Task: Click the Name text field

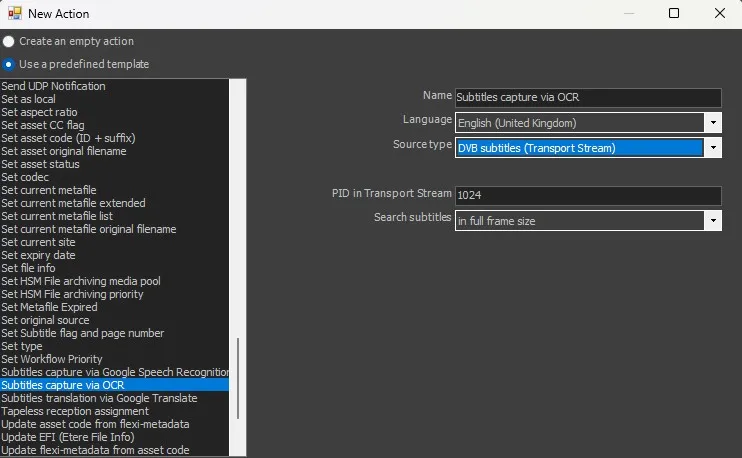Action: point(587,98)
